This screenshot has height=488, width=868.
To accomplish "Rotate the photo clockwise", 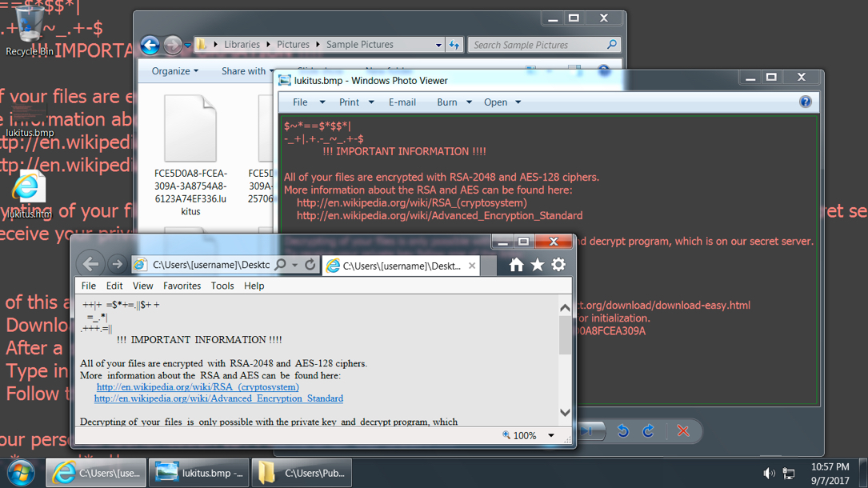I will (x=648, y=431).
